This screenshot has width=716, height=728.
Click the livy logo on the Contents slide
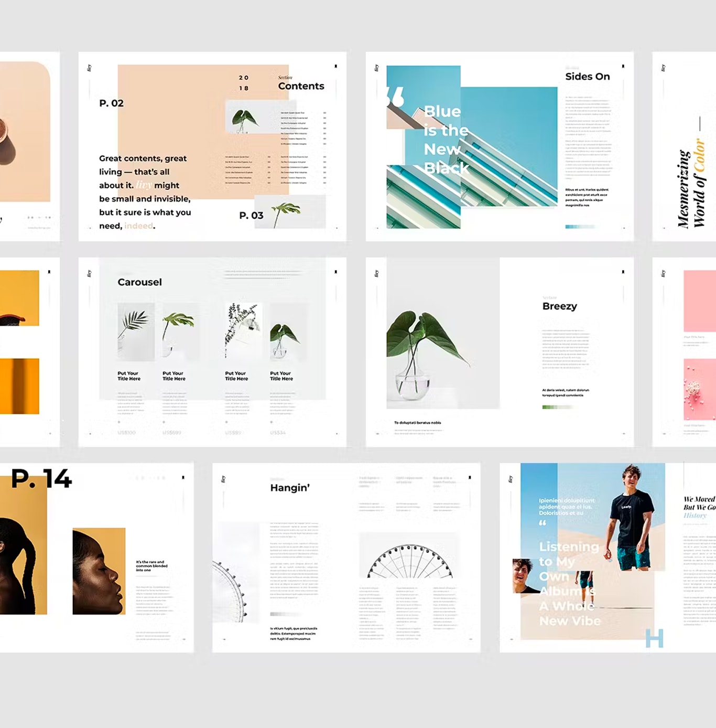pyautogui.click(x=89, y=68)
